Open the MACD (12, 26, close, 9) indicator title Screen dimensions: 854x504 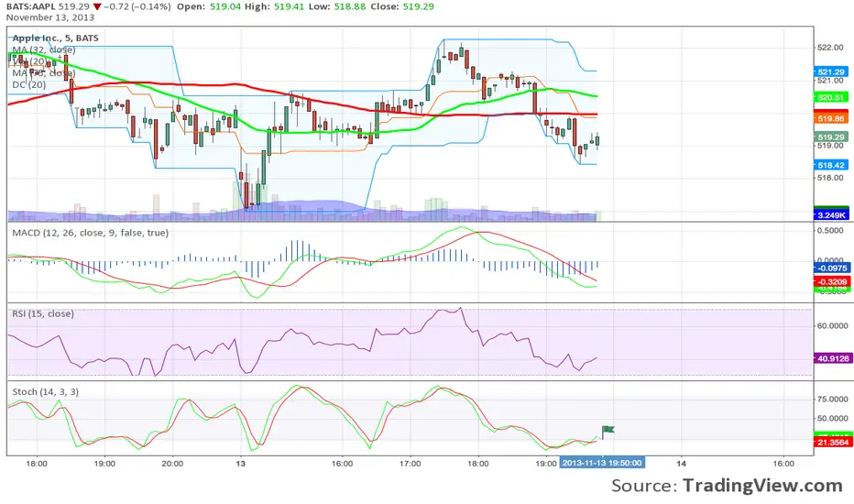tap(91, 233)
